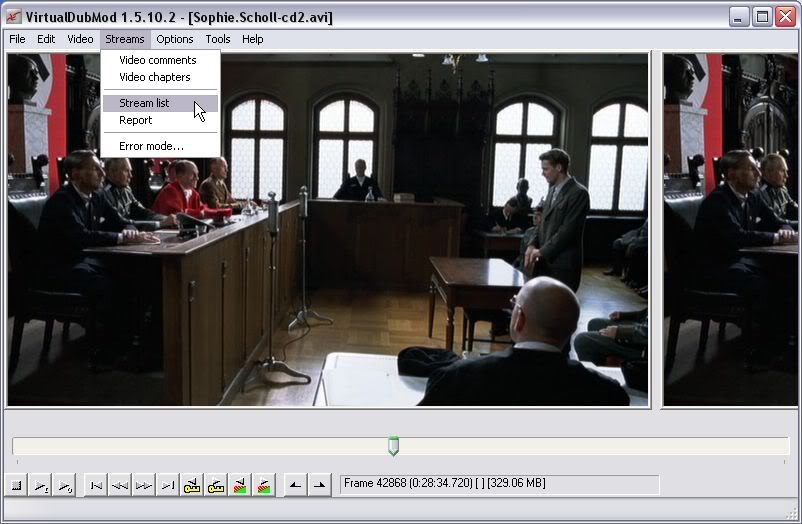Open the File menu
Screen dimensions: 802x524
[17, 39]
